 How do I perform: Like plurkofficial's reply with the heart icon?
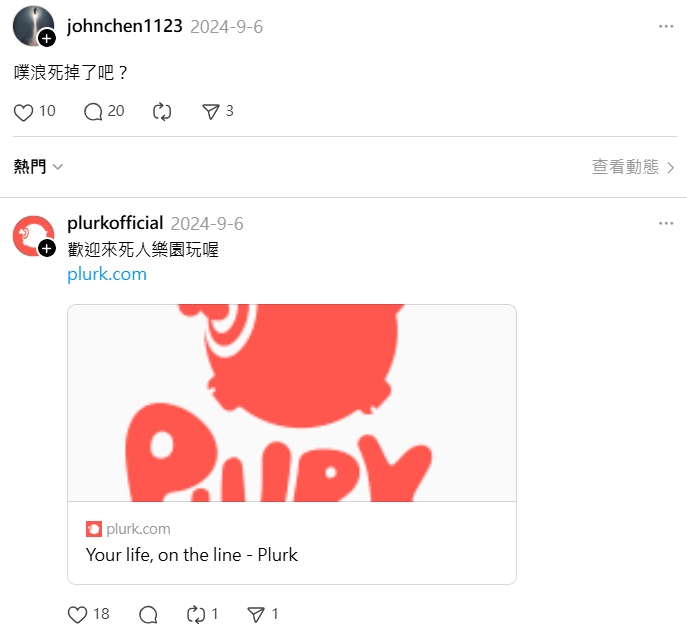click(x=78, y=615)
